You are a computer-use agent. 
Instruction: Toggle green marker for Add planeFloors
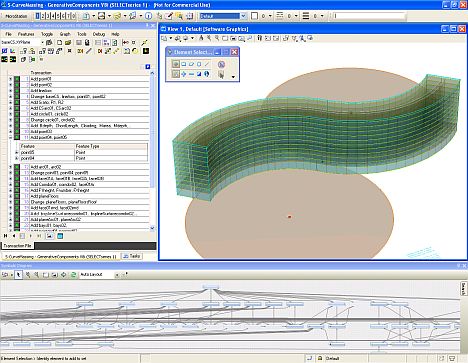17,196
